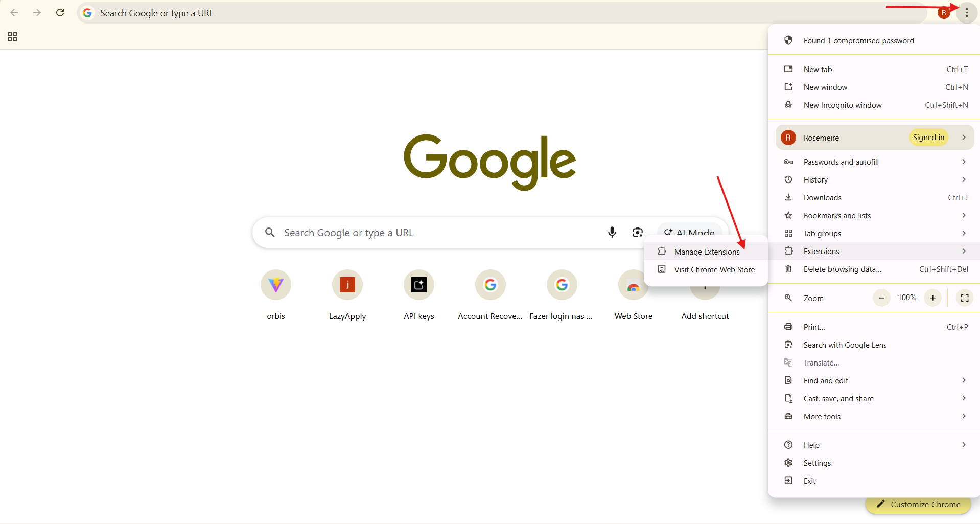Expand Bookmarks and lists submenu
980x524 pixels.
[964, 215]
